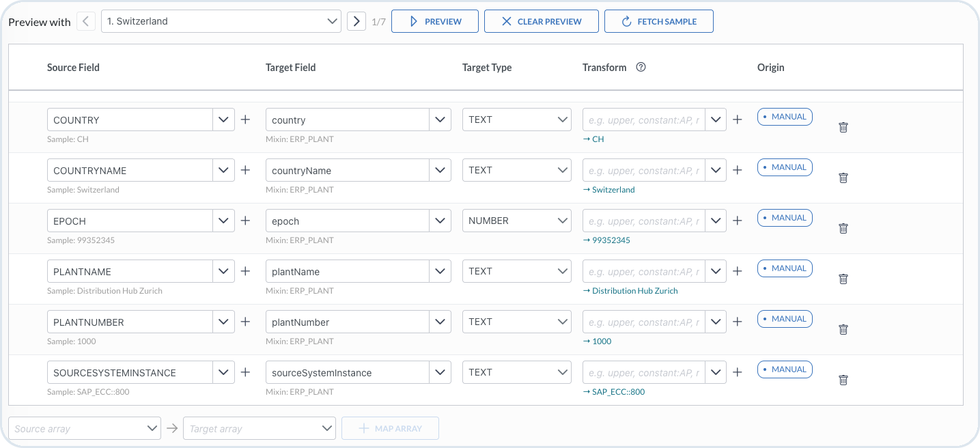Go to previous preview sample
The height and width of the screenshot is (448, 980).
(x=85, y=21)
